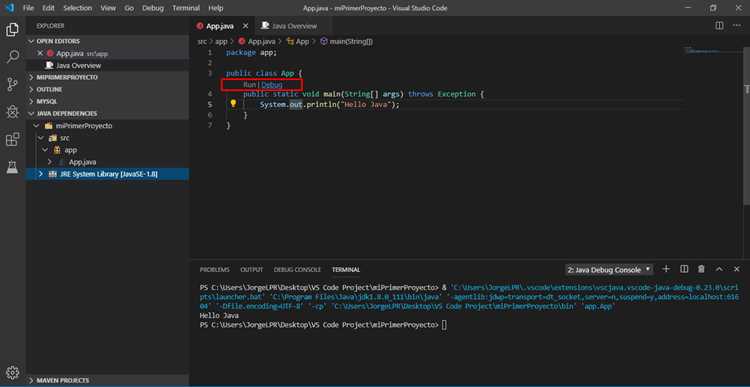Open the View menu
750x387 pixels.
click(x=108, y=8)
